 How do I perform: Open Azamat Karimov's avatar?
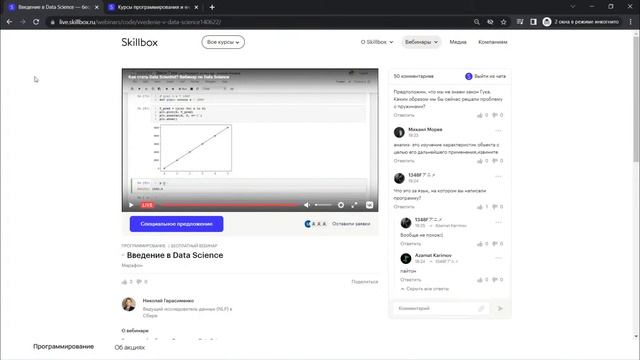point(406,258)
